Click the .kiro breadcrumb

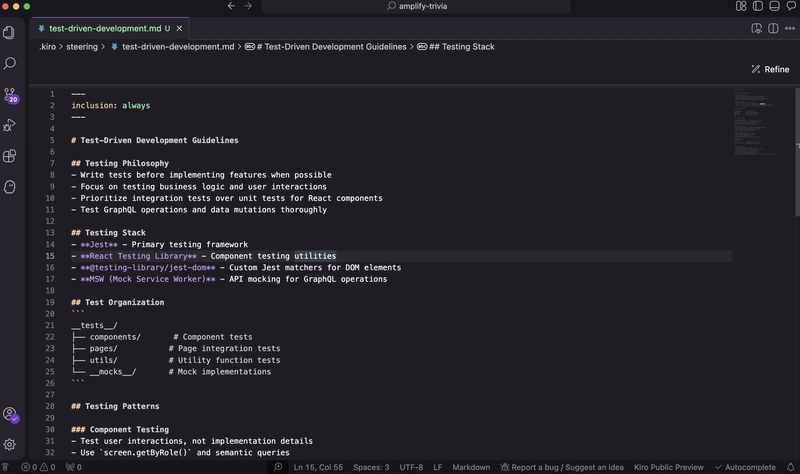[x=47, y=47]
